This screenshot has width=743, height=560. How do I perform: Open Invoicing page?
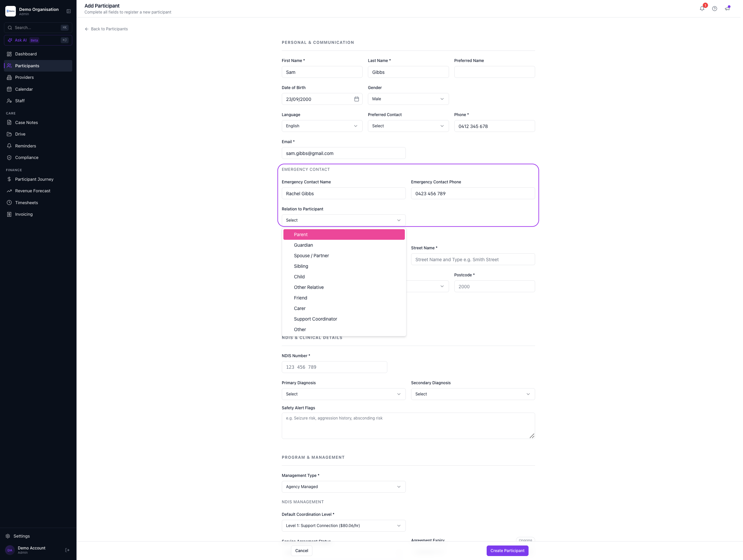[x=38, y=214]
